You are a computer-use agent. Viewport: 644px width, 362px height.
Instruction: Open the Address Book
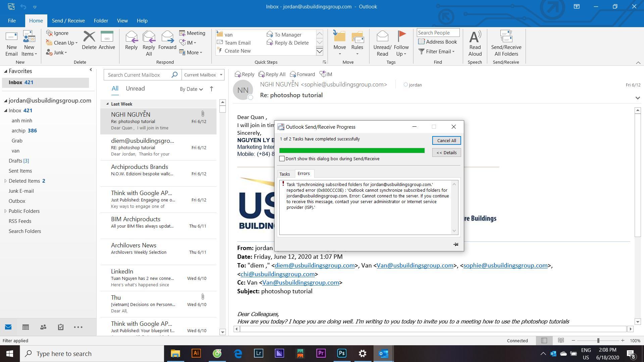(x=438, y=42)
